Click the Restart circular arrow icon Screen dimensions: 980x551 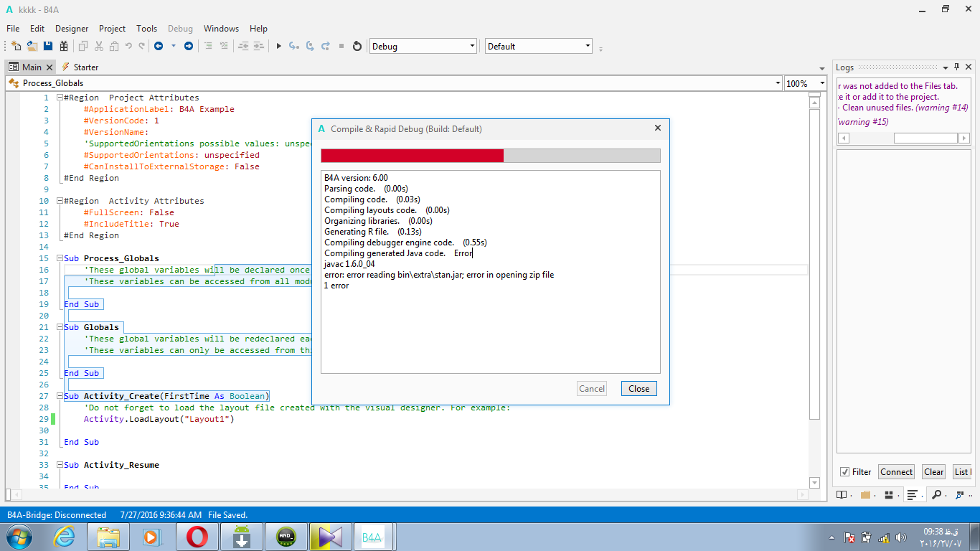[357, 46]
